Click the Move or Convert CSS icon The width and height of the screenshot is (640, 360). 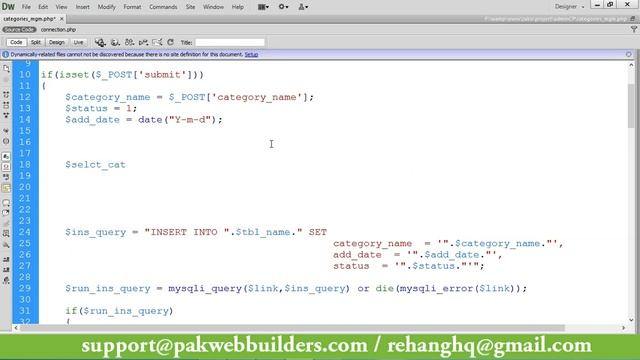[x=6, y=244]
